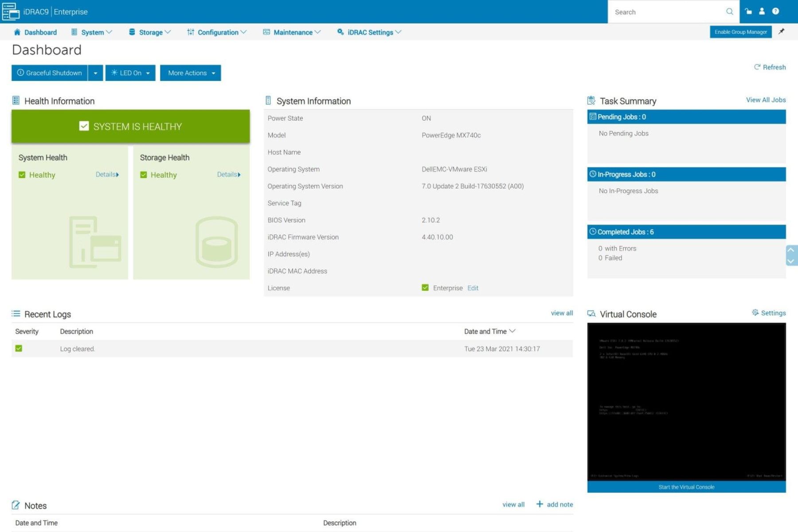Click the Enterprise license checkmark
This screenshot has width=798, height=532.
tap(425, 288)
